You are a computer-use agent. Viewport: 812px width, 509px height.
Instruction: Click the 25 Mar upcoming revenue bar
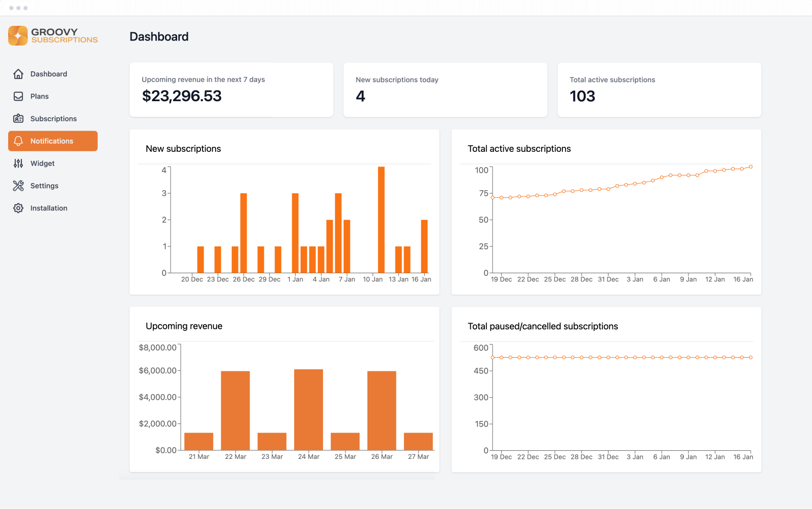345,441
